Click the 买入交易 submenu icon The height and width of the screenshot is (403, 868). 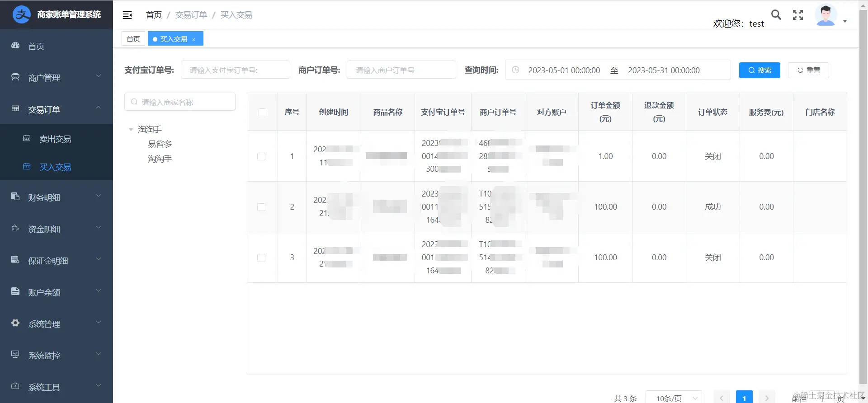tap(27, 166)
